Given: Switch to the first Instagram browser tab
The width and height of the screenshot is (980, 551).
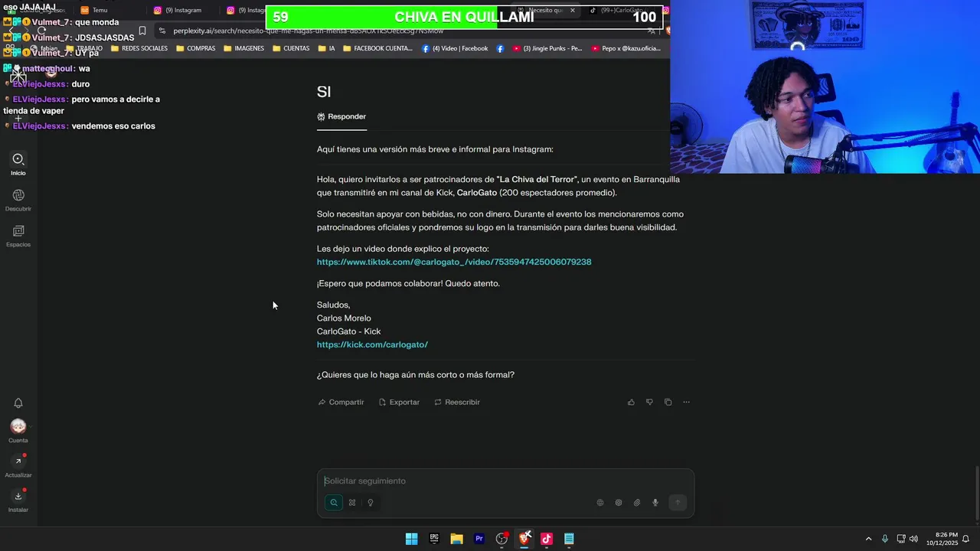Looking at the screenshot, I should [178, 11].
